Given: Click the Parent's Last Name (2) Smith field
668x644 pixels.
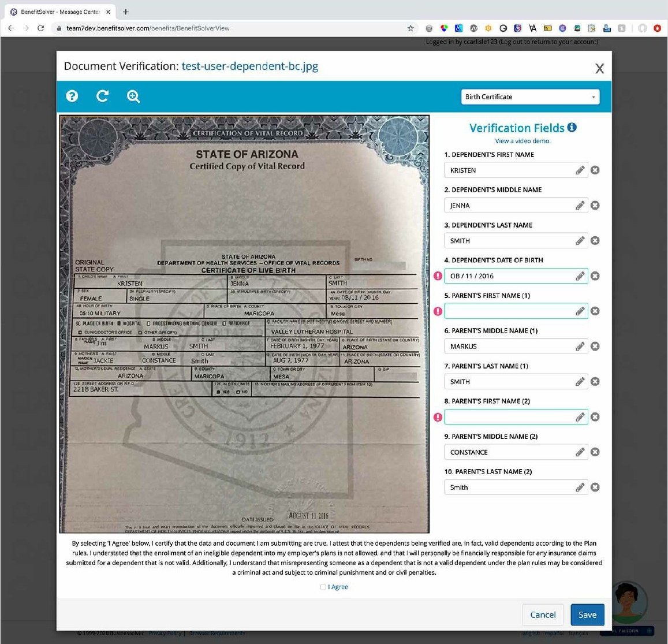Looking at the screenshot, I should [x=516, y=487].
